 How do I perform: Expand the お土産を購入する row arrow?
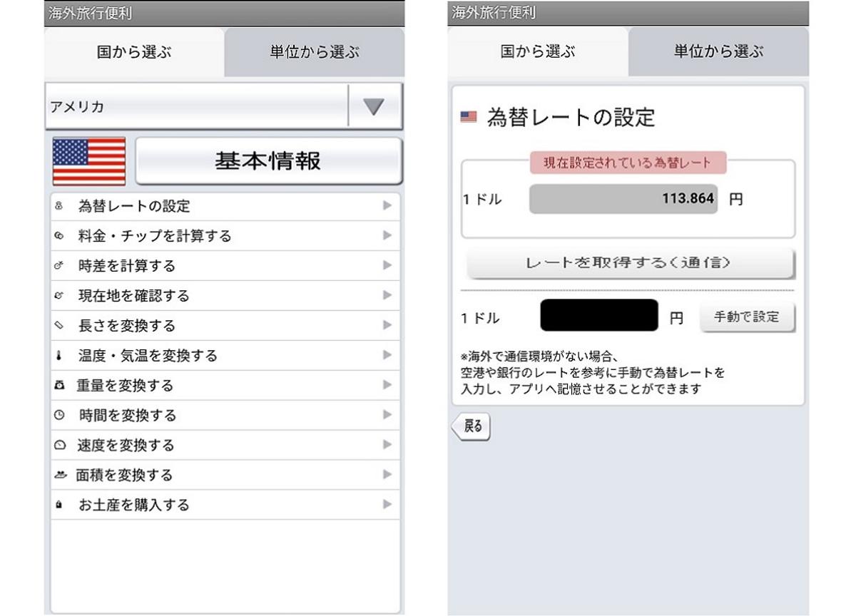tap(387, 505)
